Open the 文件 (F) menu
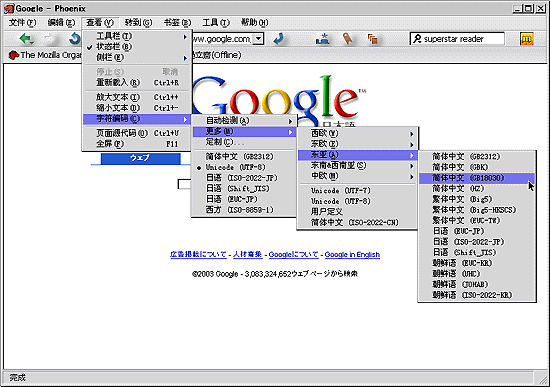The image size is (550, 387). 22,23
